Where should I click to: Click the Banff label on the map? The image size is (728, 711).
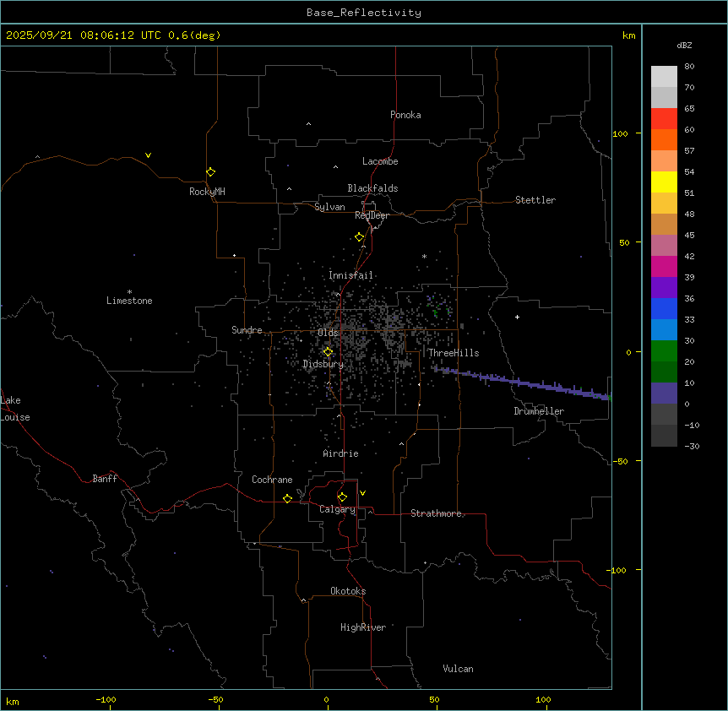tap(105, 479)
